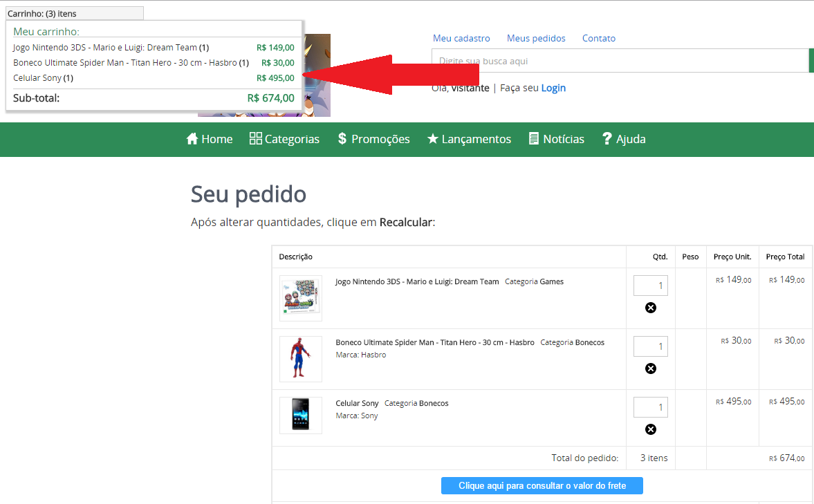Click the 'Sub-total:' label in cart popup

tap(37, 98)
